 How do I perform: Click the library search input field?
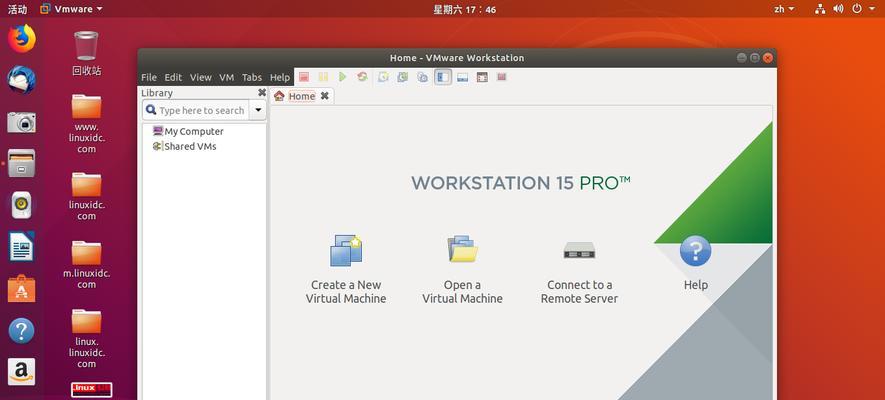(x=195, y=111)
